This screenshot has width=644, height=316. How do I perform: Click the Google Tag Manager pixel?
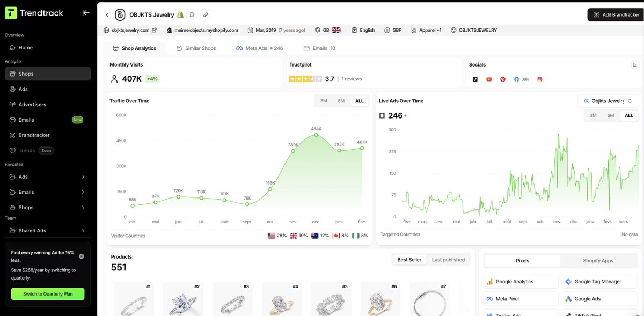[599, 282]
